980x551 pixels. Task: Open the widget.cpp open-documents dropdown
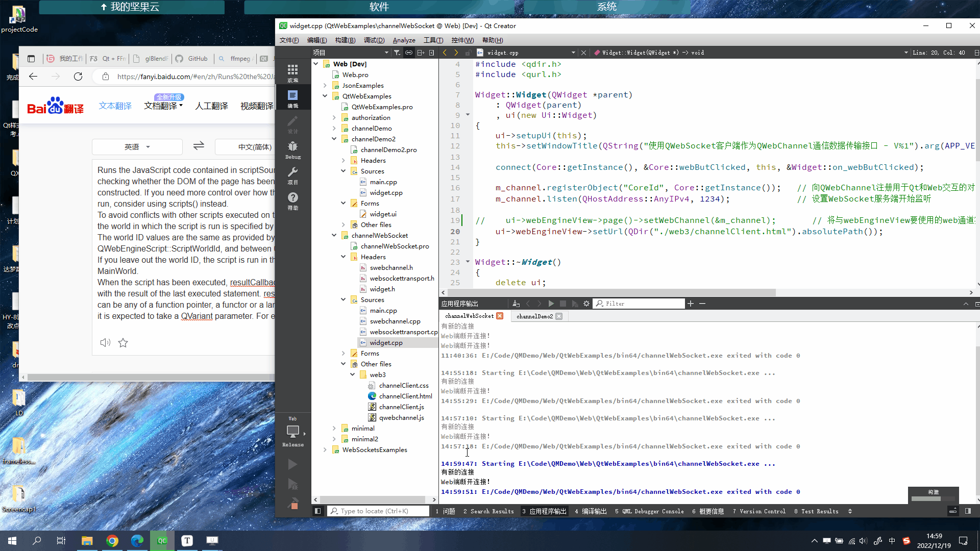527,53
